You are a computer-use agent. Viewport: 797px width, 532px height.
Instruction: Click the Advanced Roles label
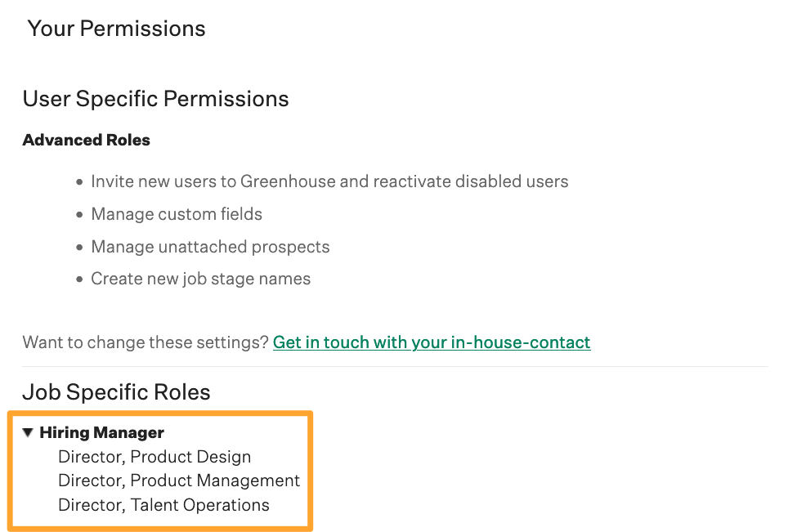[x=86, y=140]
